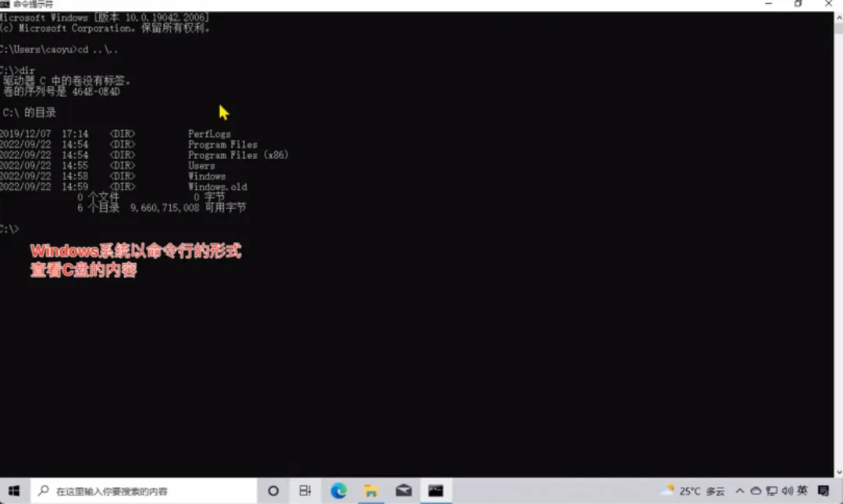Open the weather widget showing 25°C 多云
Image resolution: width=843 pixels, height=504 pixels.
point(693,491)
